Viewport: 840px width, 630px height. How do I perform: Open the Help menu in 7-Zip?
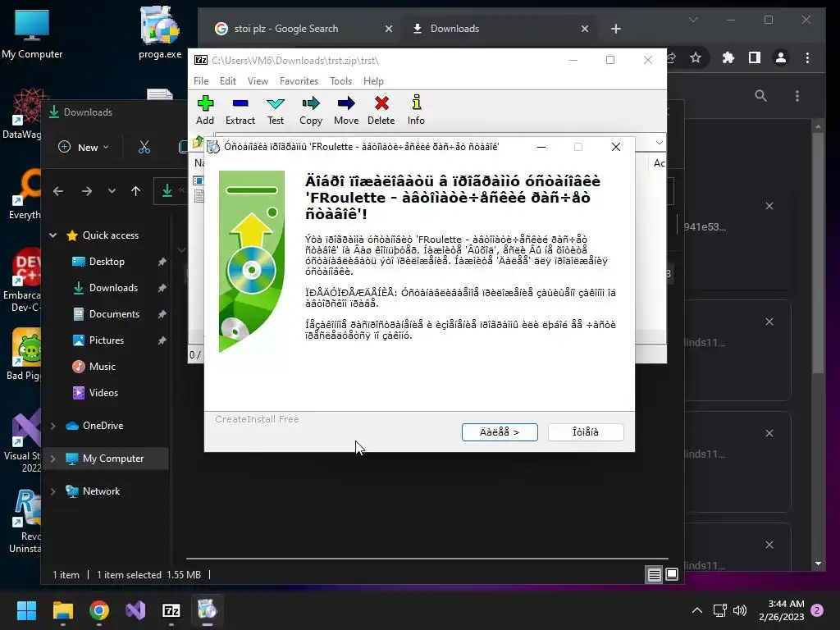373,81
